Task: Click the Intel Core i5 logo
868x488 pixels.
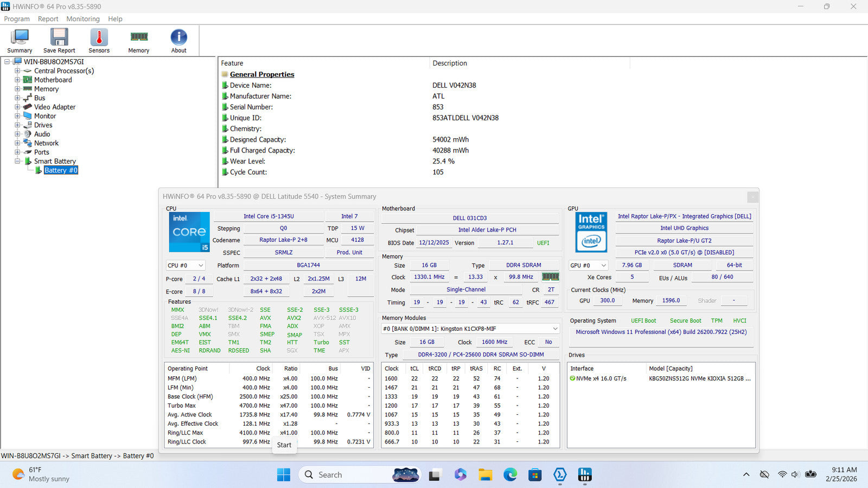Action: point(189,232)
